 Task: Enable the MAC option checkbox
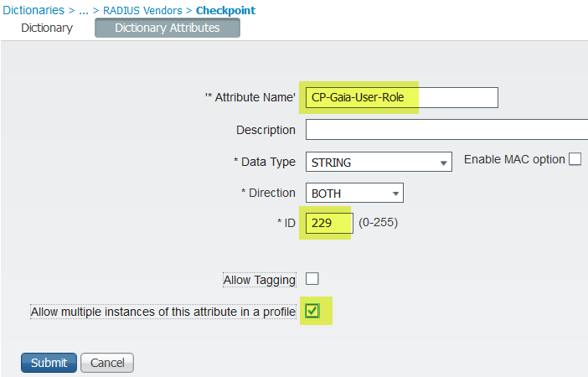point(575,159)
